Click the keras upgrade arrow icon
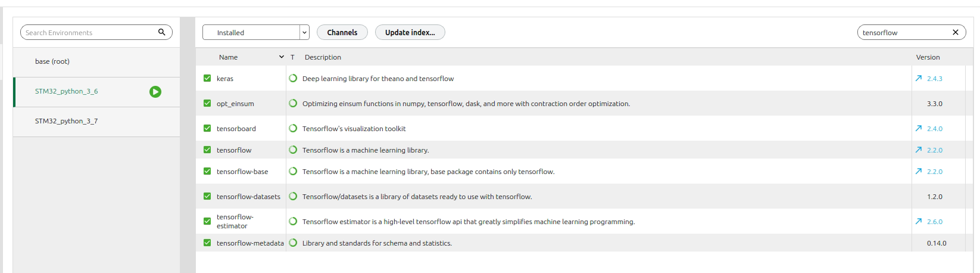Viewport: 980px width, 273px height. [x=918, y=78]
